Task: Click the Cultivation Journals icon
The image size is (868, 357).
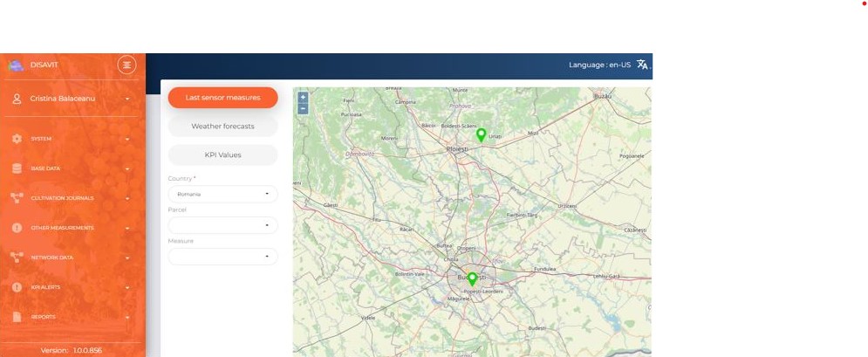Action: pyautogui.click(x=17, y=198)
